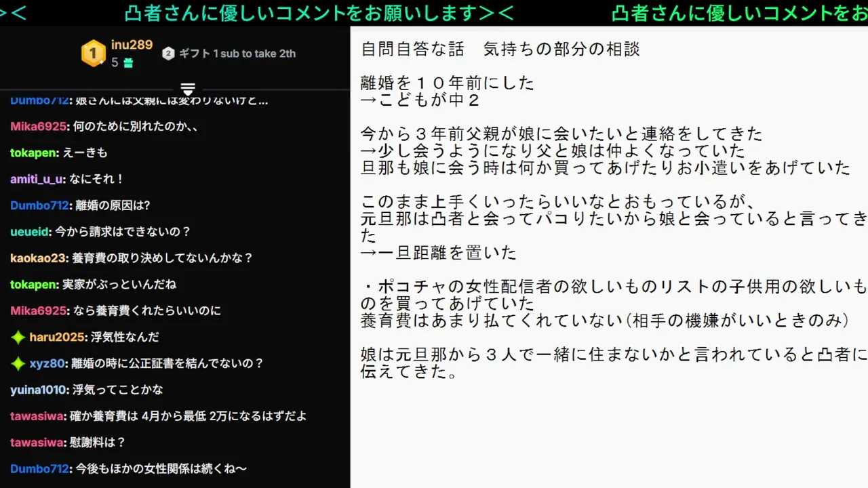Click the gold rank 1 badge icon

click(x=93, y=54)
